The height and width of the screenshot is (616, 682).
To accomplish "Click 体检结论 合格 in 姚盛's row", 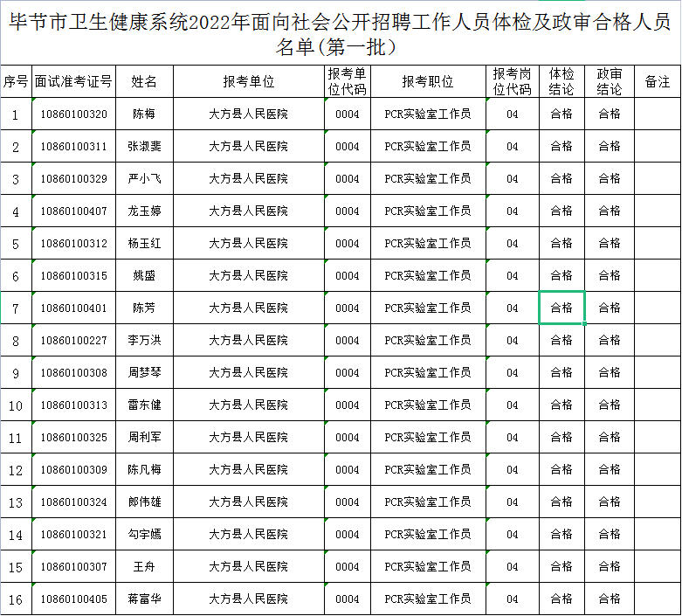I will [561, 275].
